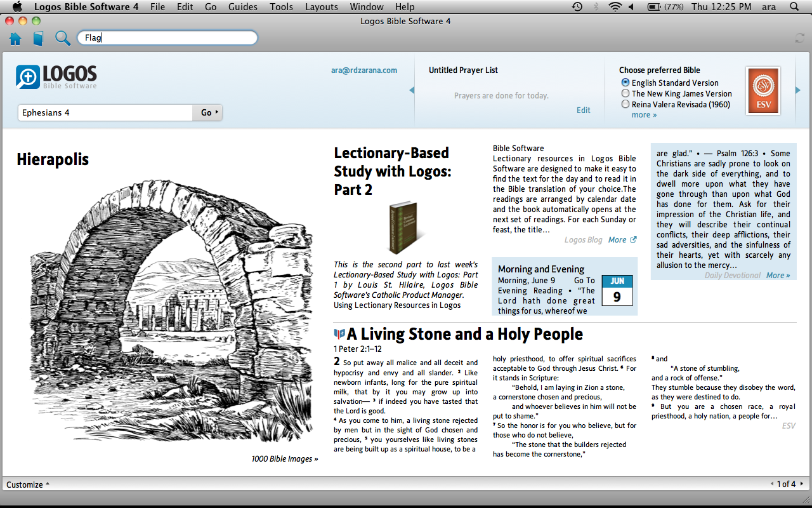Open Spotlight search icon
812x508 pixels.
pyautogui.click(x=794, y=7)
